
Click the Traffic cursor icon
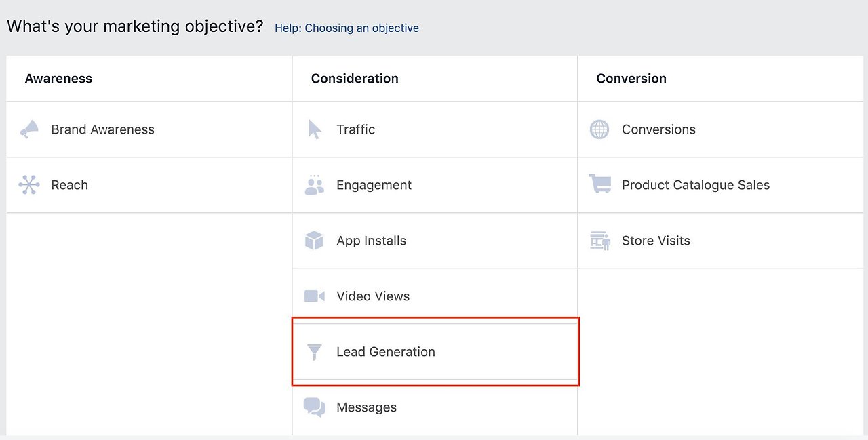click(314, 129)
